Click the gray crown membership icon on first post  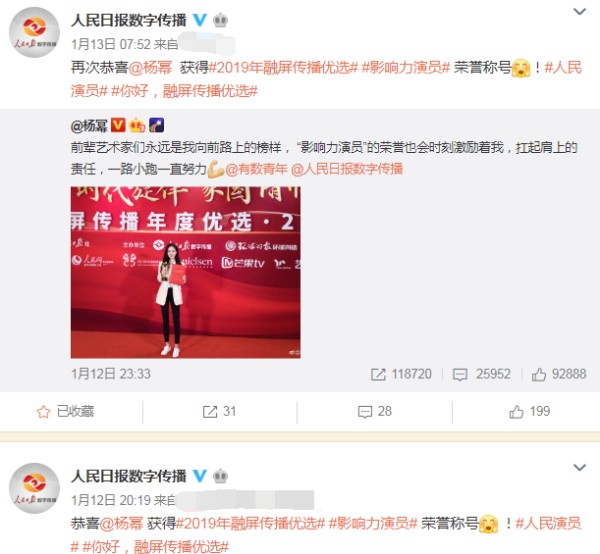(220, 20)
